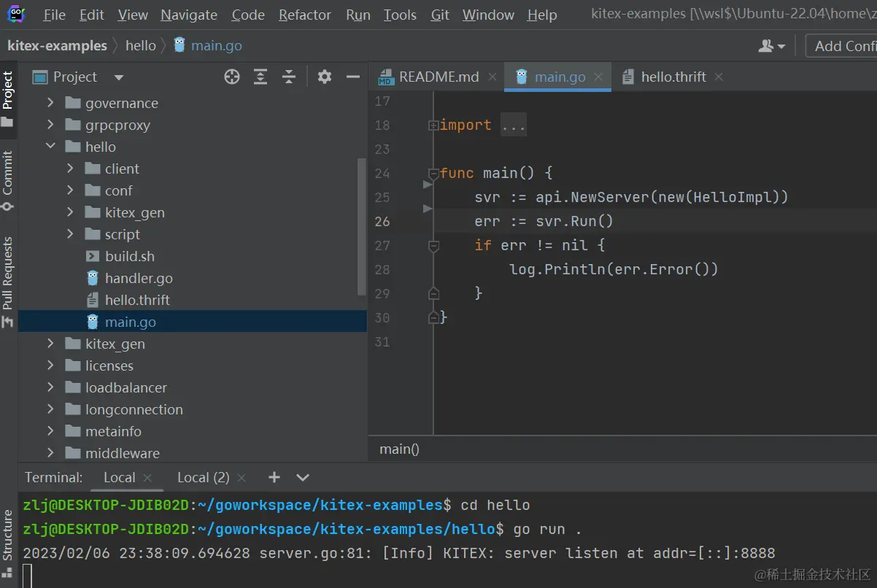Click the run gutter arrow beside func main
Viewport: 877px width, 588px height.
pyautogui.click(x=428, y=185)
